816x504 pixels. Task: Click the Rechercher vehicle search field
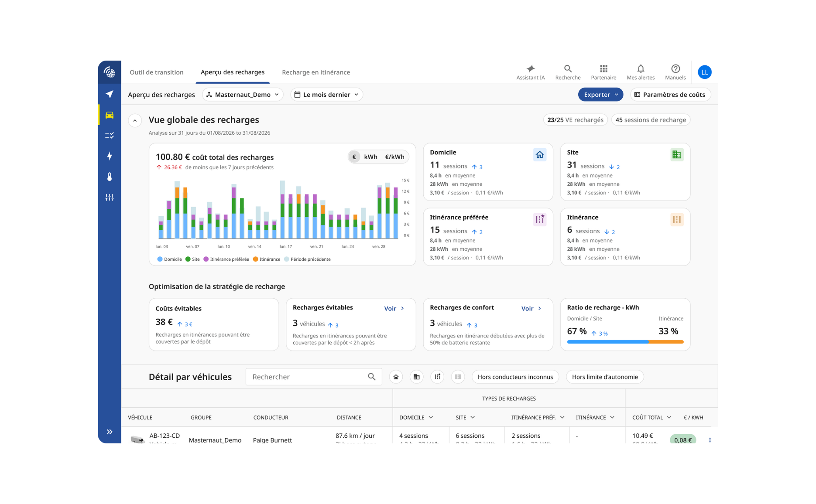[x=314, y=377]
